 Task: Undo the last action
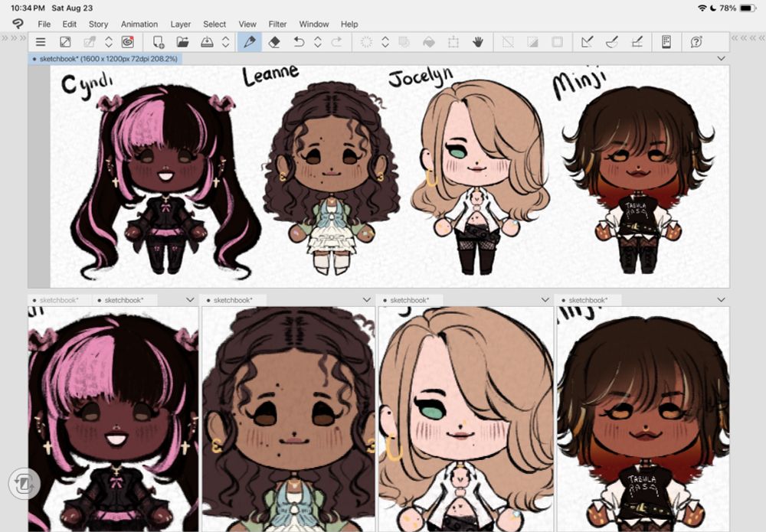(x=299, y=42)
